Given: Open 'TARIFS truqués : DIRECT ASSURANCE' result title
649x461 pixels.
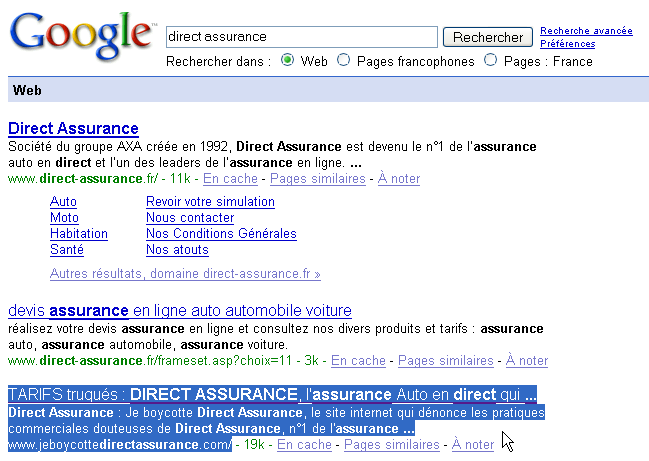Looking at the screenshot, I should [272, 394].
